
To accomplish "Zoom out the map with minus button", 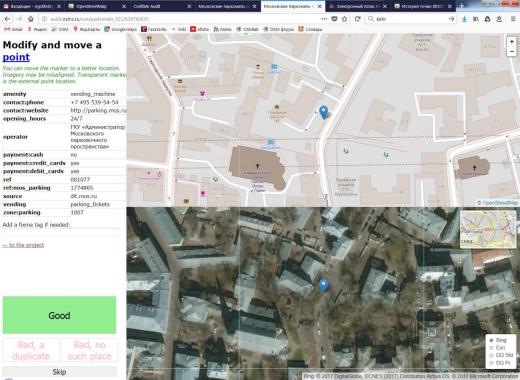I will click(x=511, y=52).
